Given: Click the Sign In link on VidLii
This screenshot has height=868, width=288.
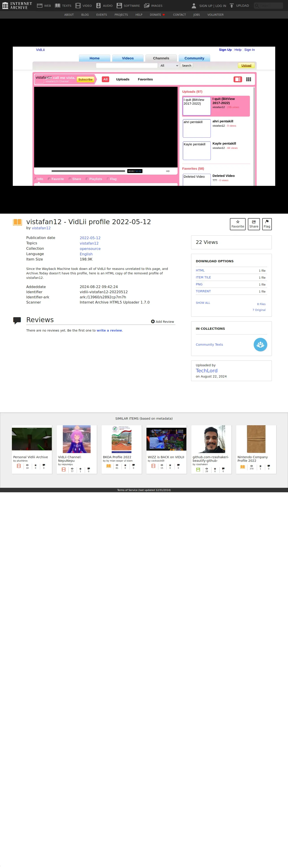Looking at the screenshot, I should (x=250, y=50).
